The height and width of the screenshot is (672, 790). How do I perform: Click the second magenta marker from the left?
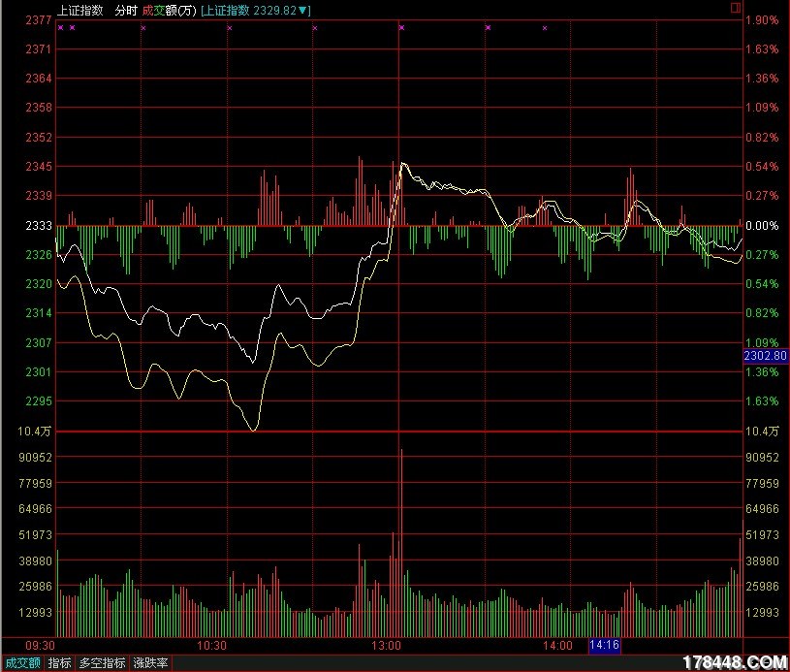click(72, 28)
